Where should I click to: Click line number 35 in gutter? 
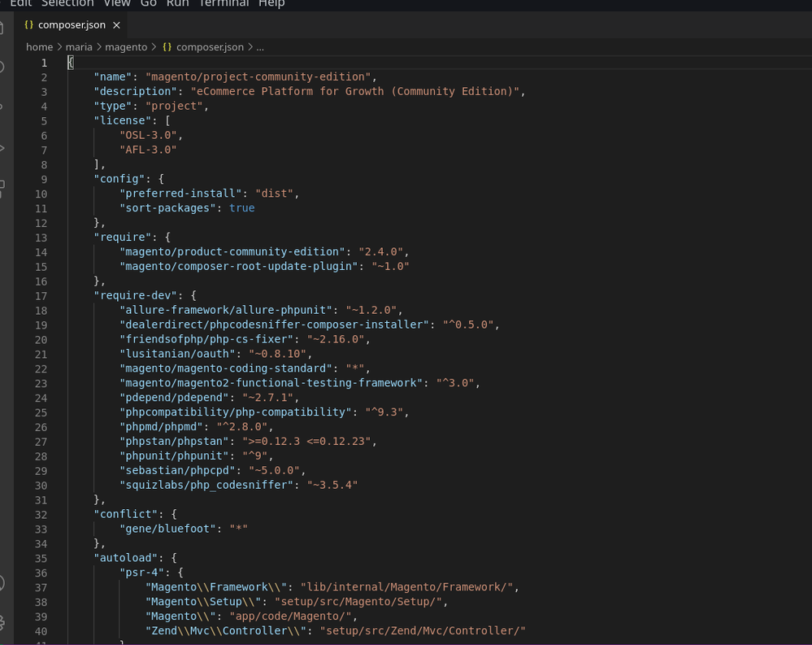point(41,559)
